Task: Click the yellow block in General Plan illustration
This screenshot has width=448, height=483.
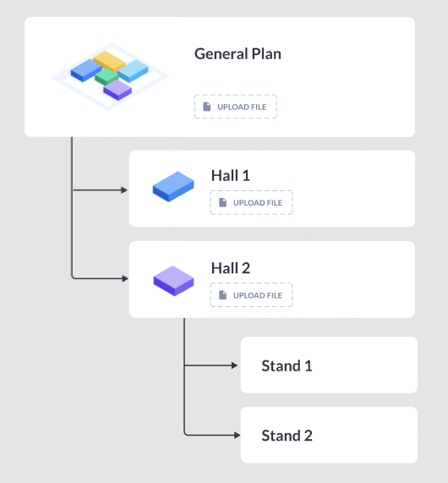Action: (x=109, y=61)
